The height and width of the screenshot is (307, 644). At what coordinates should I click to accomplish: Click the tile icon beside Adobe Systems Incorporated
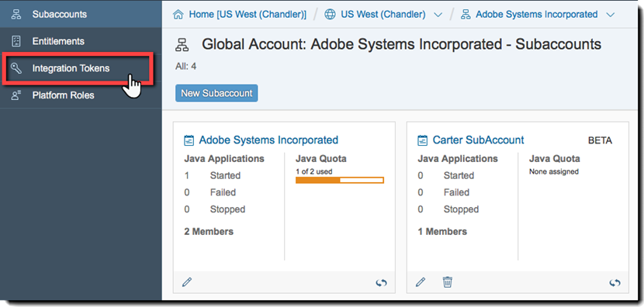(189, 140)
